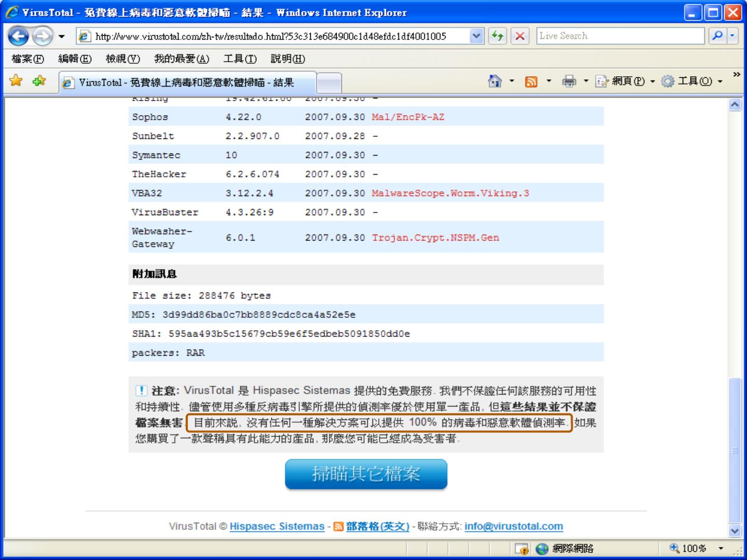This screenshot has height=560, width=747.
Task: Click the RSS feeds toolbar icon
Action: tap(531, 81)
